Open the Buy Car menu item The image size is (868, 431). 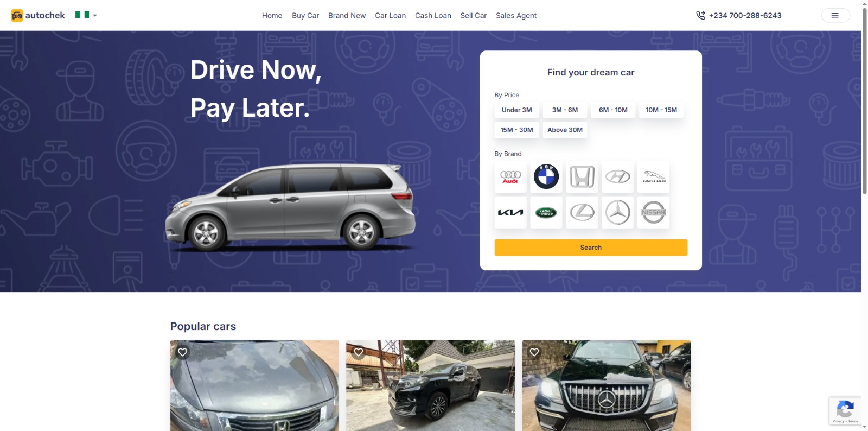coord(305,16)
